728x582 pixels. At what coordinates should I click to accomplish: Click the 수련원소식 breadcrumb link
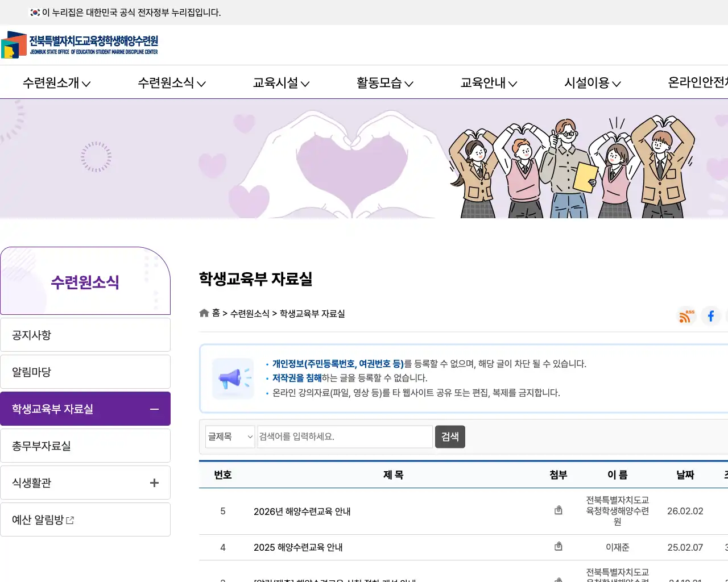pyautogui.click(x=250, y=313)
